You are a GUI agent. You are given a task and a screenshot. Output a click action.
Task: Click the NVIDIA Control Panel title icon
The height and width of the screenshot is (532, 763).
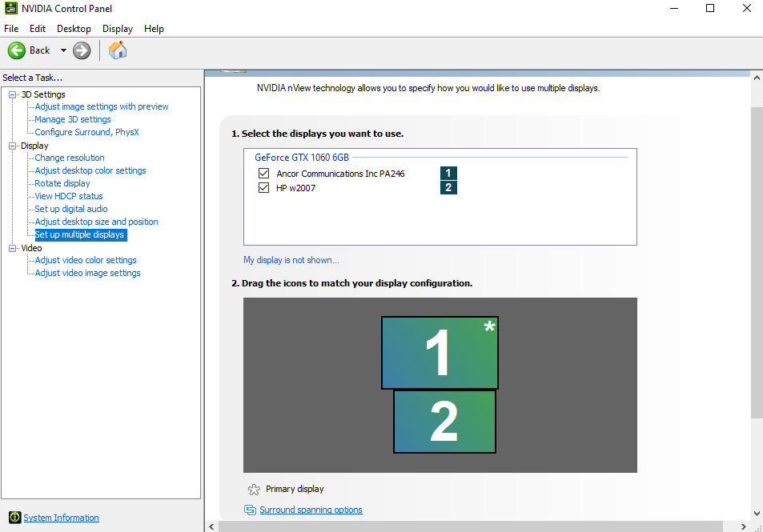tap(10, 8)
